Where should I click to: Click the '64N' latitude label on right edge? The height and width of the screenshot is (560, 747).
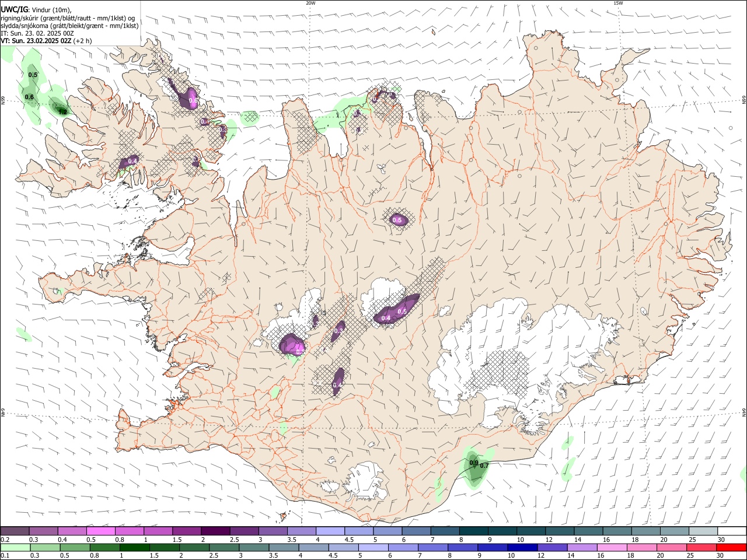pyautogui.click(x=744, y=412)
